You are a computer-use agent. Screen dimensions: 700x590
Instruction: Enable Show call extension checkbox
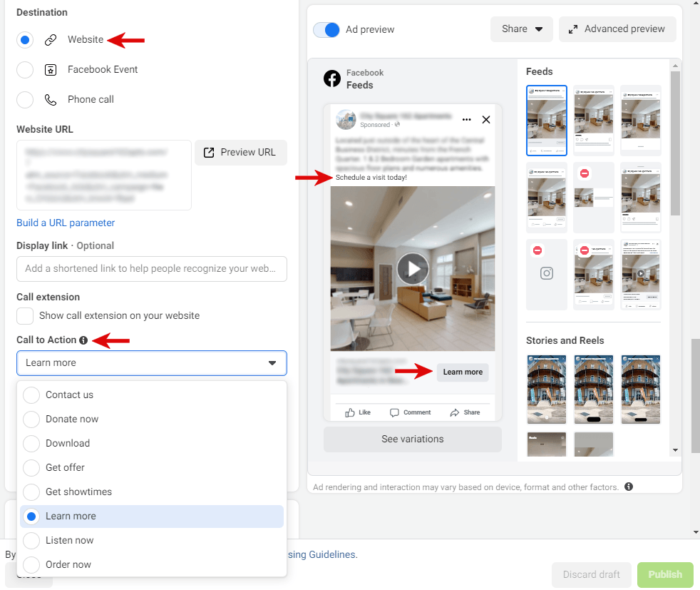tap(25, 315)
